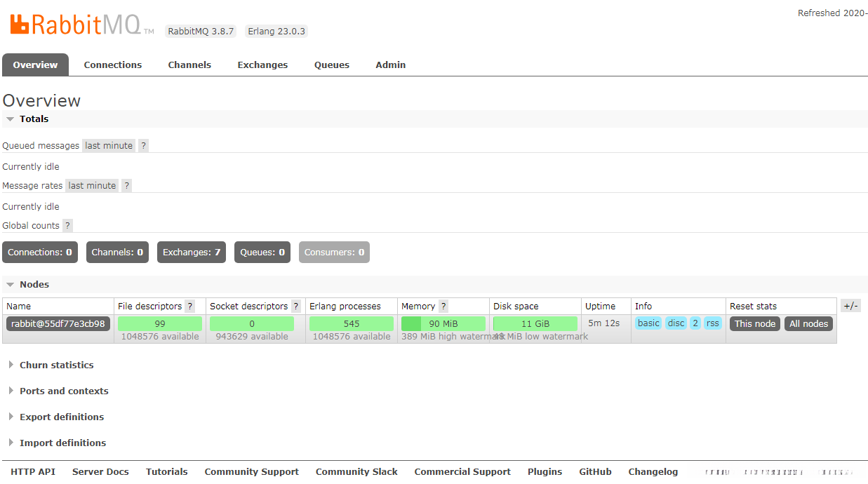The width and height of the screenshot is (868, 484).
Task: Open help for Global counts
Action: coord(67,226)
